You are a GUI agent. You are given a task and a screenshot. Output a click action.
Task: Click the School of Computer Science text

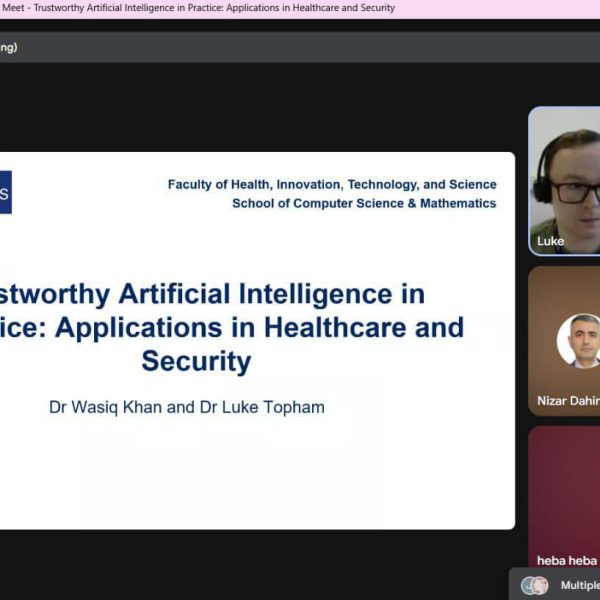coord(364,203)
